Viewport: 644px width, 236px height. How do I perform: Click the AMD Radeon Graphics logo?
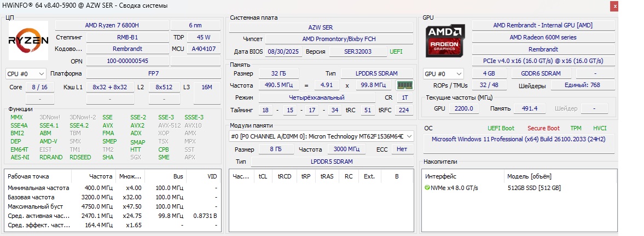point(445,41)
